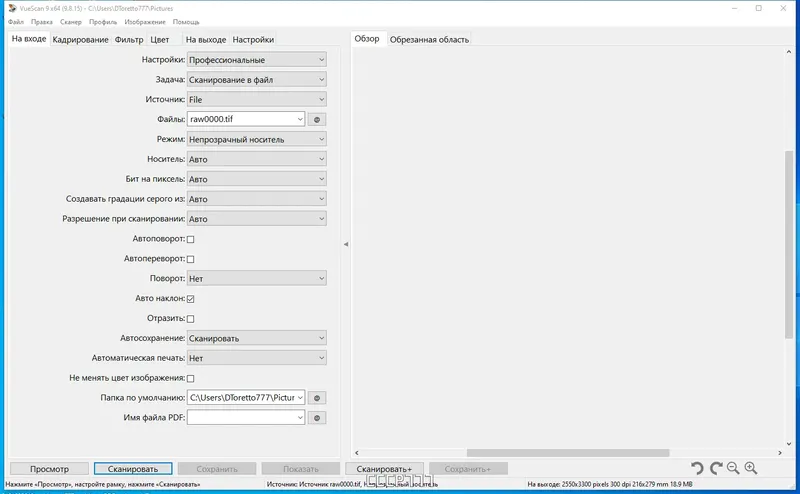The height and width of the screenshot is (494, 800).
Task: Switch to the Кадрирование tab
Action: (81, 40)
